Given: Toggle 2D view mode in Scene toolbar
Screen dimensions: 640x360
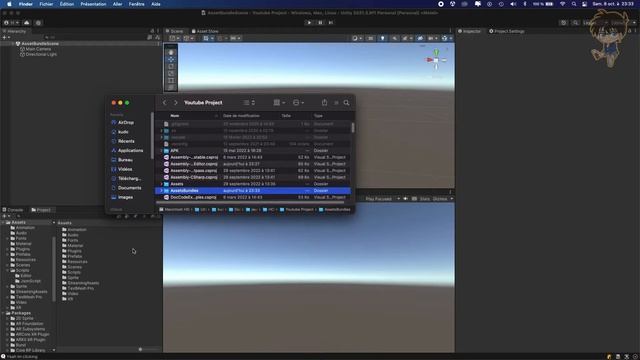Looking at the screenshot, I should point(371,38).
